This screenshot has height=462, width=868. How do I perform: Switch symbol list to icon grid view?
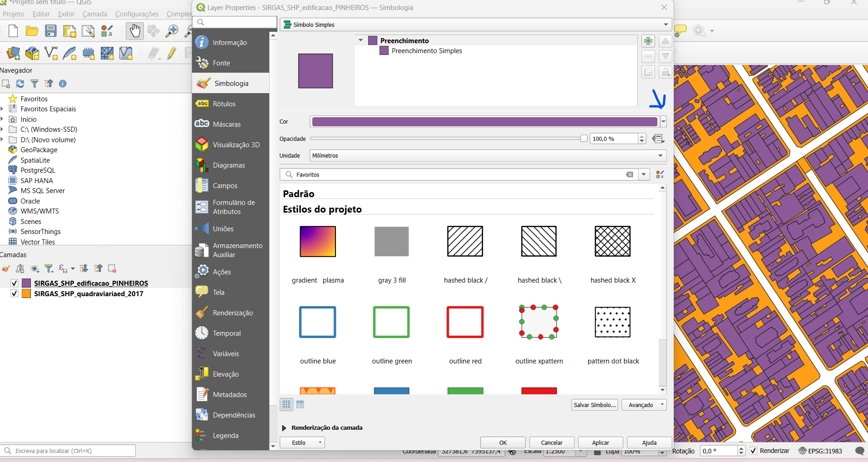coord(286,404)
